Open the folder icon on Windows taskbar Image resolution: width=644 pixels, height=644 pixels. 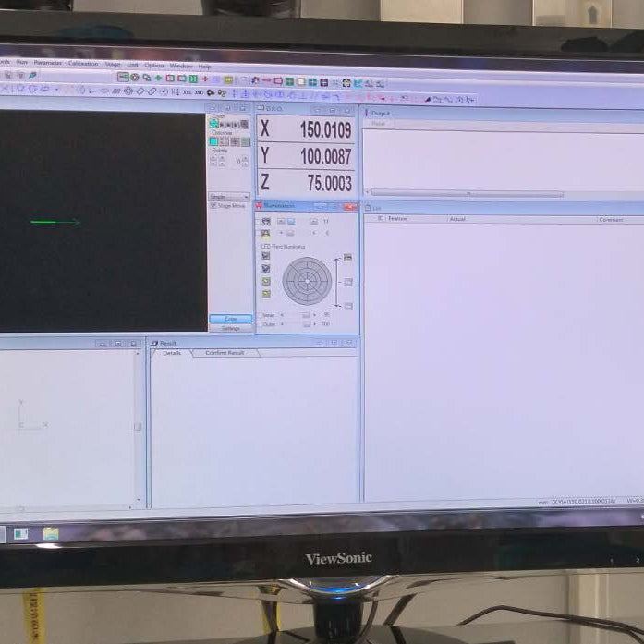(51, 533)
